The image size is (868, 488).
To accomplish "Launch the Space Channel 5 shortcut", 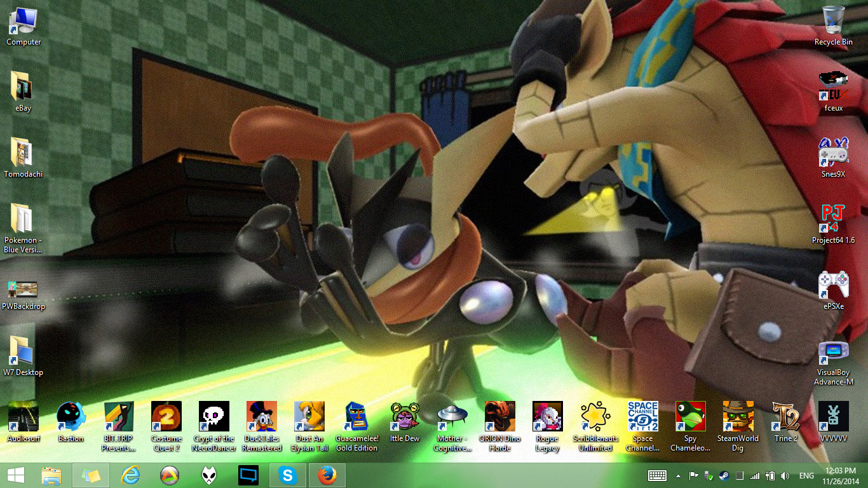I will click(x=643, y=426).
